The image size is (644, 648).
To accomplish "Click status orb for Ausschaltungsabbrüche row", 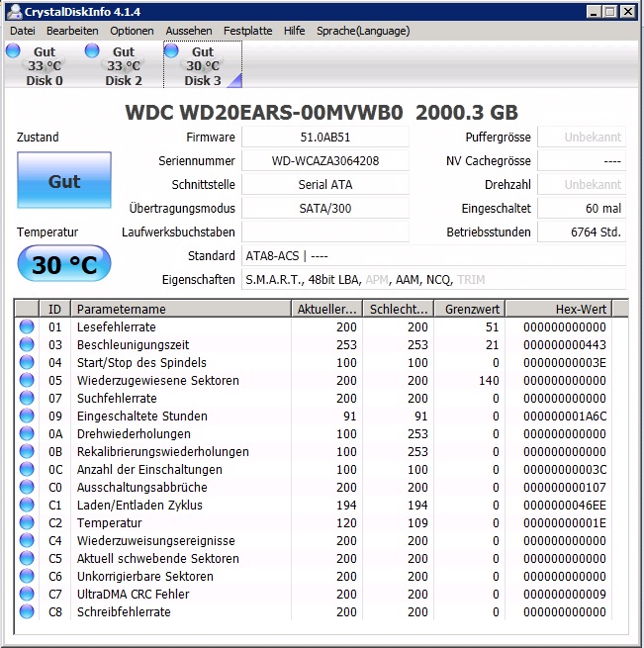I will [x=27, y=487].
